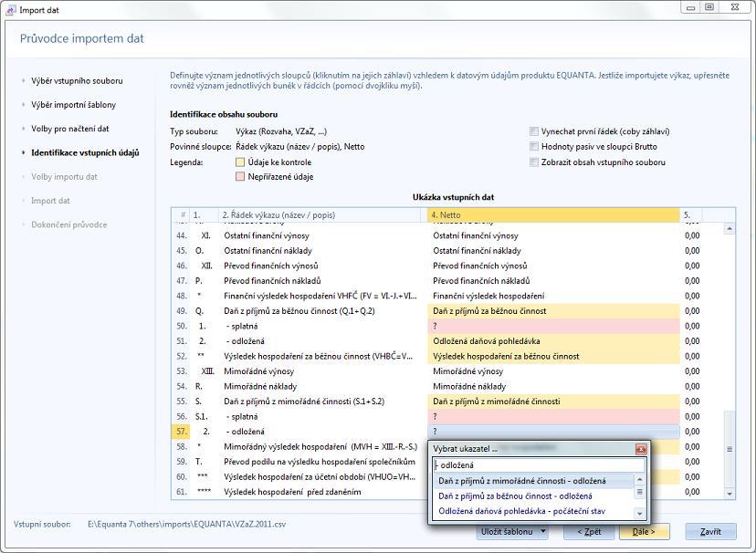Select the pink ? Netto cell in row 56
Image resolution: width=756 pixels, height=553 pixels.
(x=553, y=417)
